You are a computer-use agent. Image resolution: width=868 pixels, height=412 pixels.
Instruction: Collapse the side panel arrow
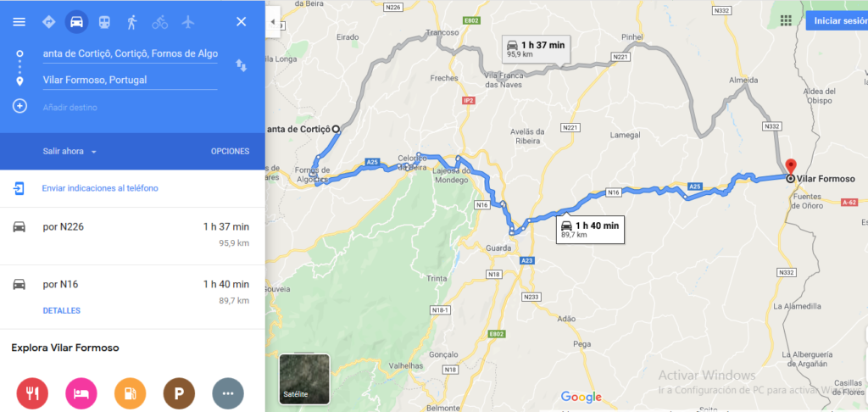coord(272,22)
